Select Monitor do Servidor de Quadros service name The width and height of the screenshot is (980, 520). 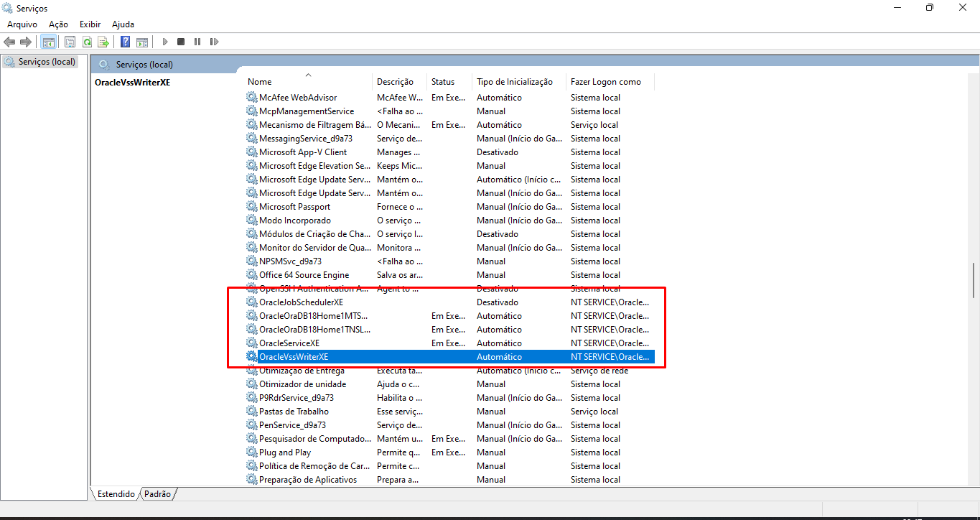315,248
